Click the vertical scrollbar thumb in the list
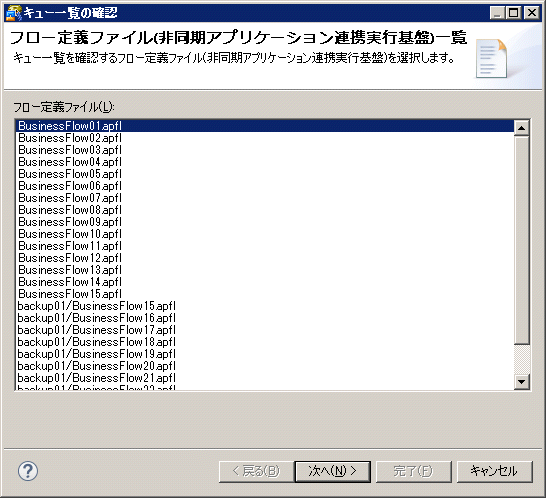546x498 pixels. pyautogui.click(x=521, y=240)
